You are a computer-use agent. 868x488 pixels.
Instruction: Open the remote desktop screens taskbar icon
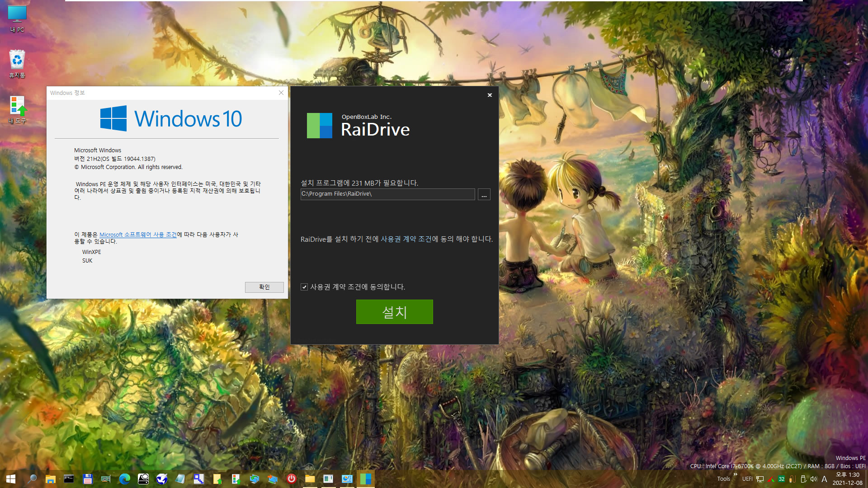coord(273,479)
